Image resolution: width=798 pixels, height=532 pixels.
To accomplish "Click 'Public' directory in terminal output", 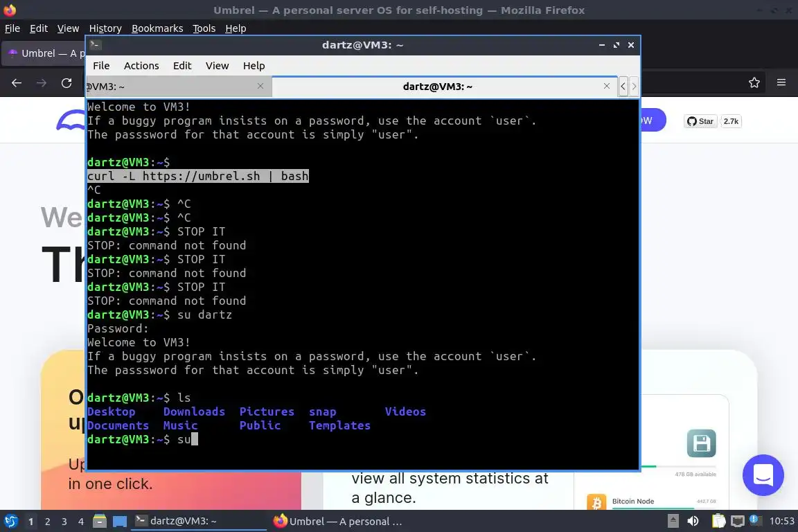I will 260,425.
